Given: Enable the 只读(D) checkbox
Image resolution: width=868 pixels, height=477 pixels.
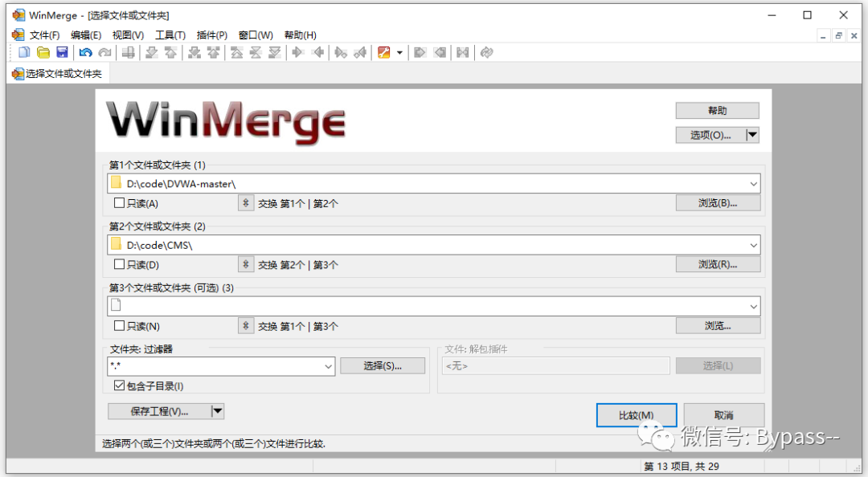Looking at the screenshot, I should point(119,264).
